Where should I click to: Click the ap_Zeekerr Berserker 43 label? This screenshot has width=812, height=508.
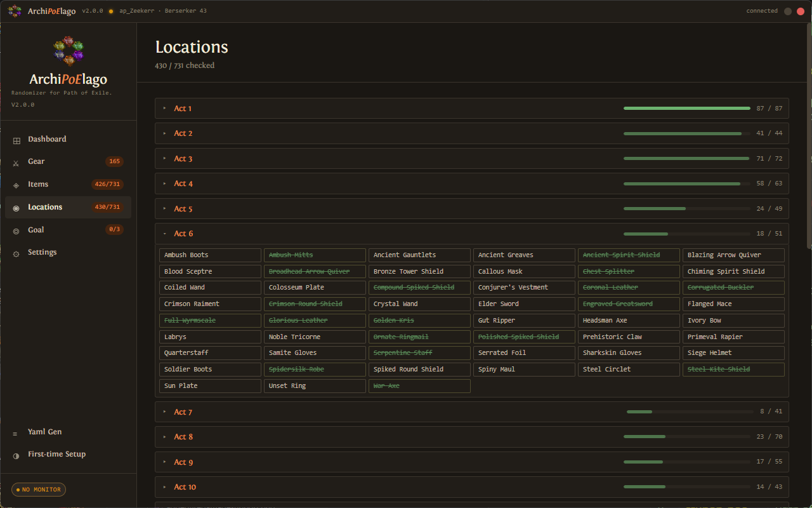pos(163,11)
